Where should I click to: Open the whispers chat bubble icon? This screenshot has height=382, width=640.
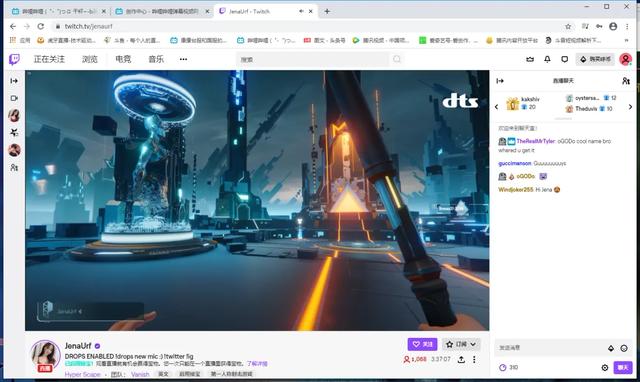[564, 59]
